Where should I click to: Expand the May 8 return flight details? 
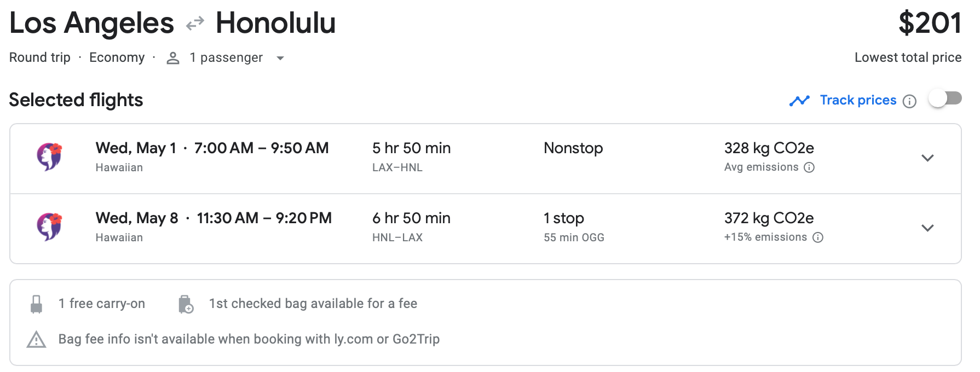pos(927,228)
